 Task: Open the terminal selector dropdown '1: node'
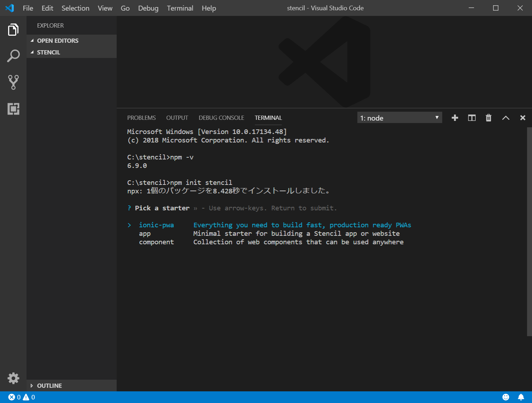click(x=399, y=118)
